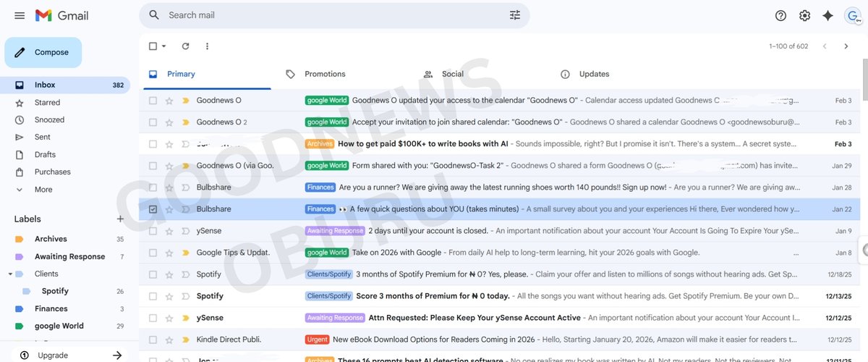The width and height of the screenshot is (868, 362).
Task: Click the 1–100 of 602 count
Action: pyautogui.click(x=788, y=46)
